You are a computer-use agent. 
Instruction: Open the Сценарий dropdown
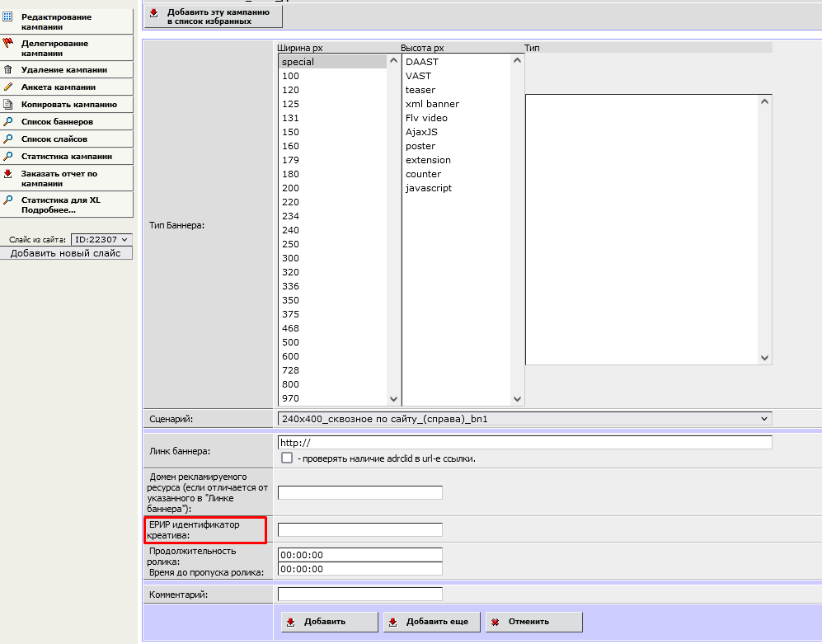(x=524, y=419)
